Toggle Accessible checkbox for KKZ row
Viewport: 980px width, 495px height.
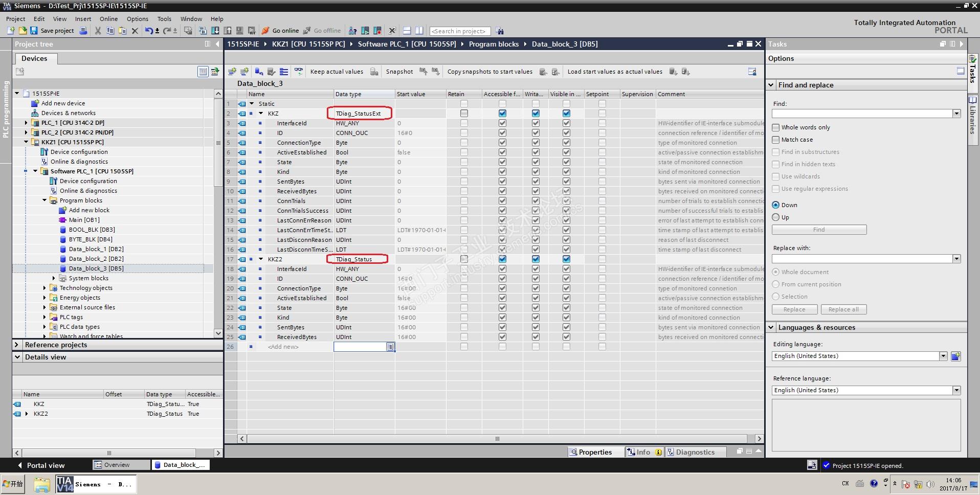click(x=502, y=114)
